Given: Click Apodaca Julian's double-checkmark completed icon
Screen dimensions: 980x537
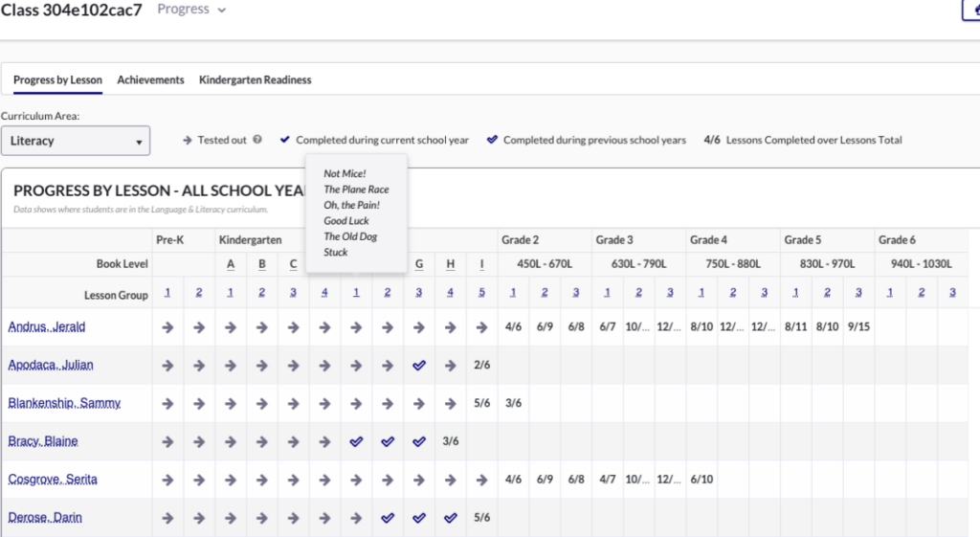Looking at the screenshot, I should [x=419, y=365].
